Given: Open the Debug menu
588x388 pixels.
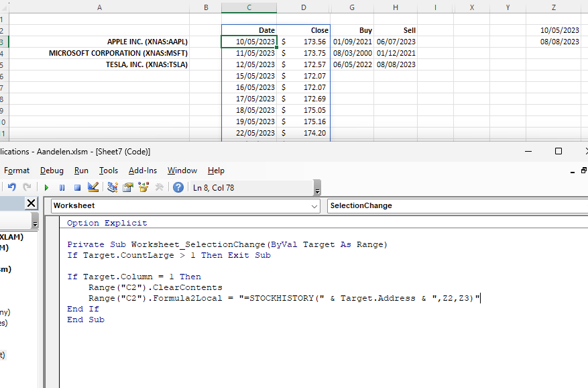Looking at the screenshot, I should (52, 171).
